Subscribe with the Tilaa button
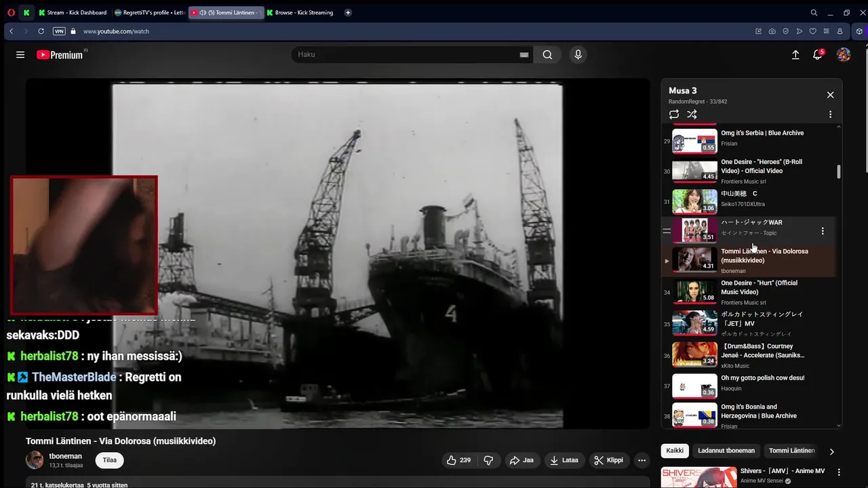 (x=110, y=460)
